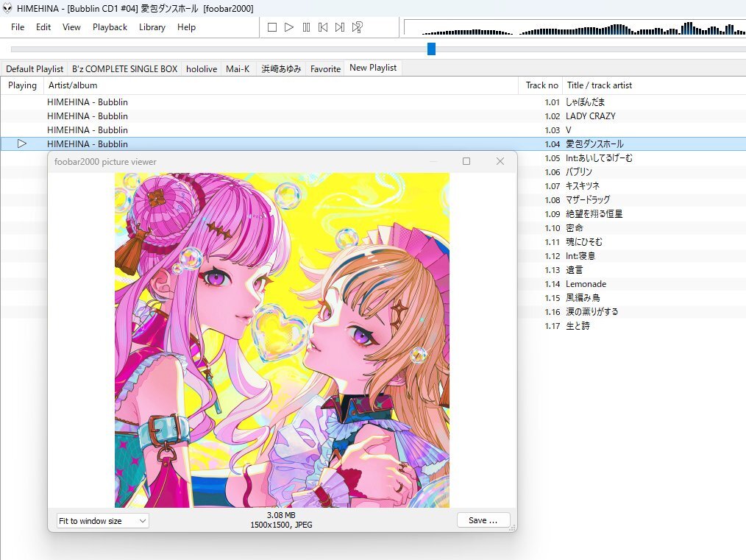Open the View menu

[x=71, y=27]
